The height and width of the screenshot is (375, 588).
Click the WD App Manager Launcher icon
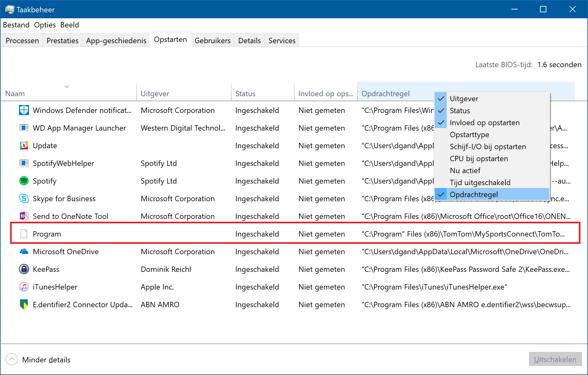click(x=24, y=128)
